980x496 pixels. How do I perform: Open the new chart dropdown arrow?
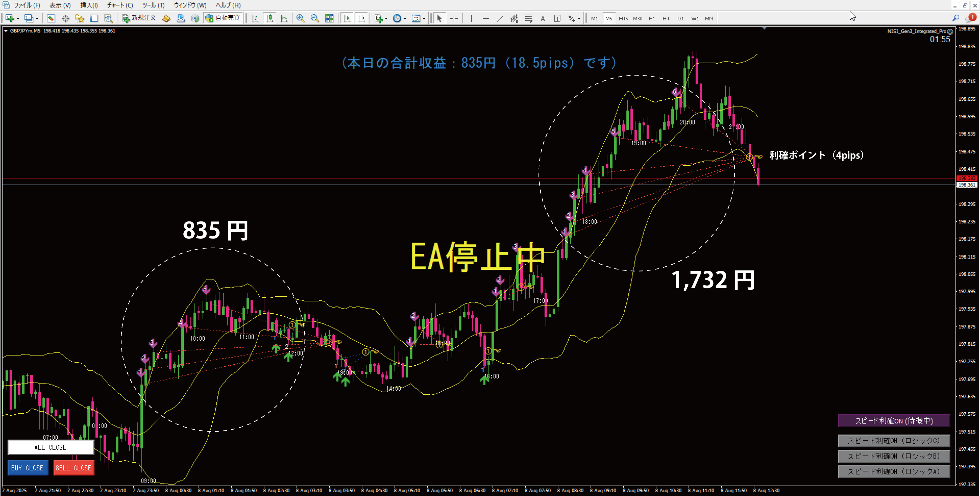pyautogui.click(x=18, y=18)
